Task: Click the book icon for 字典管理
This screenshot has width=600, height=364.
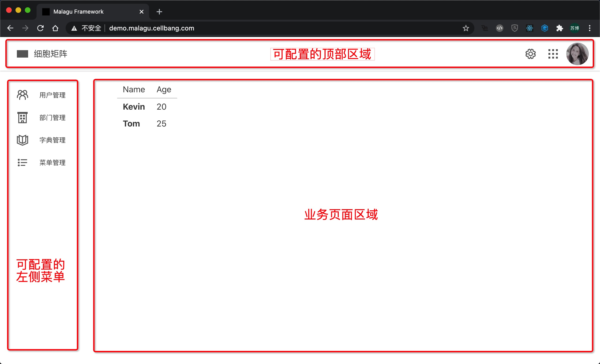Action: [x=22, y=140]
